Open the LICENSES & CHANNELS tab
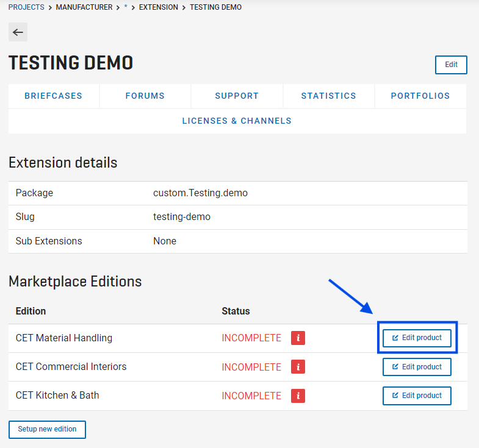 [x=237, y=121]
